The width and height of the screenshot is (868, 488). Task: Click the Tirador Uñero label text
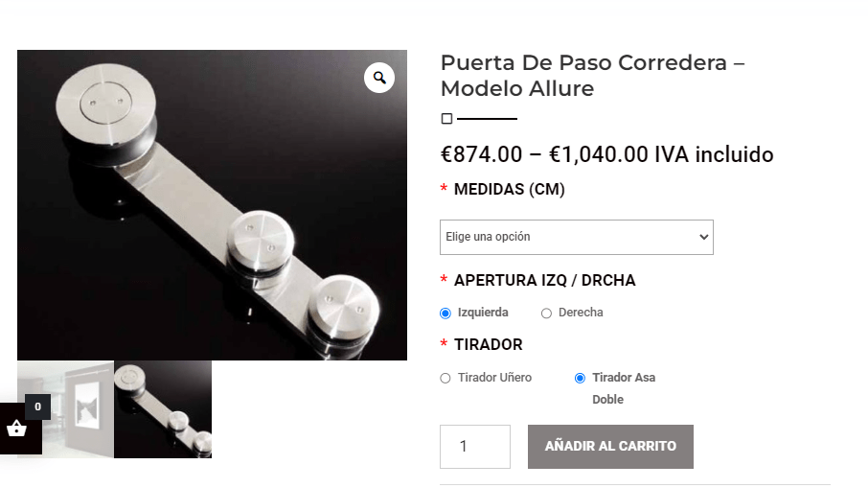(x=495, y=378)
